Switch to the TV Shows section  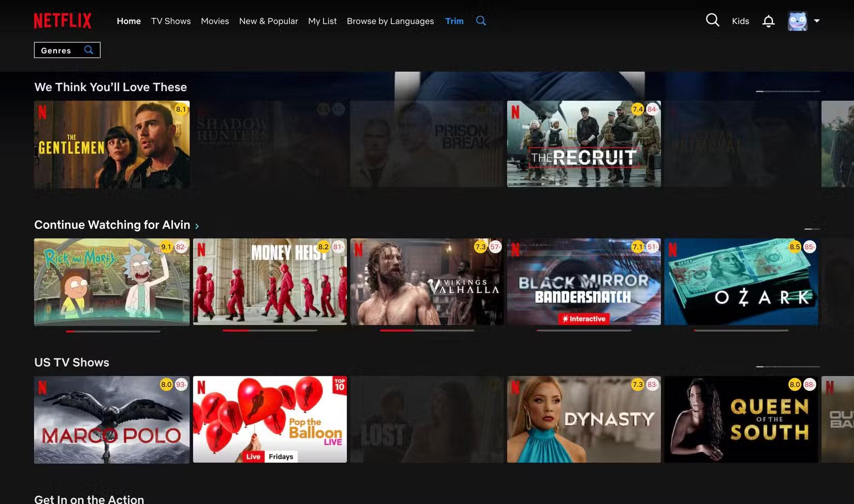(171, 21)
